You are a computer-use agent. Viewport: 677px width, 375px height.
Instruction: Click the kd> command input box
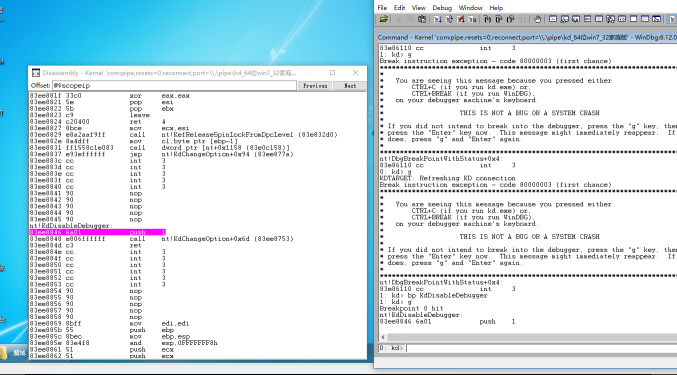point(541,348)
